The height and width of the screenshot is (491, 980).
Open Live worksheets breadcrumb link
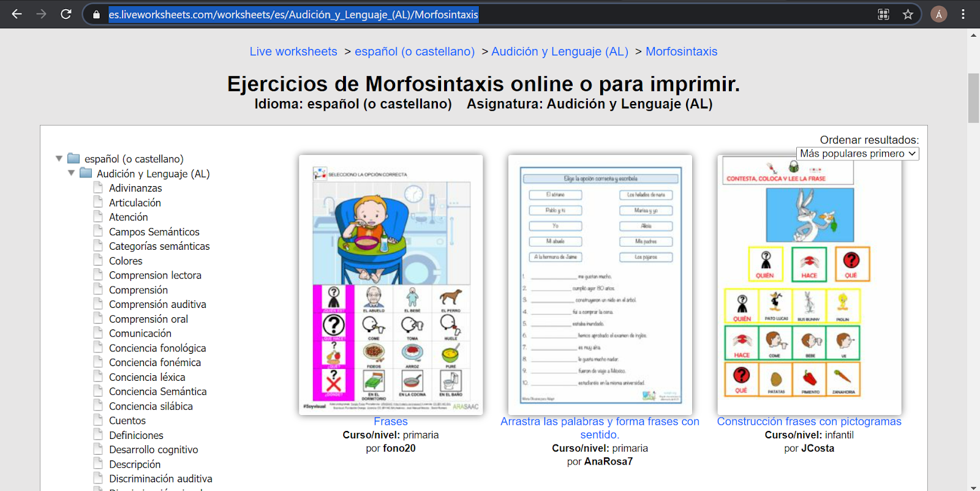pyautogui.click(x=293, y=51)
